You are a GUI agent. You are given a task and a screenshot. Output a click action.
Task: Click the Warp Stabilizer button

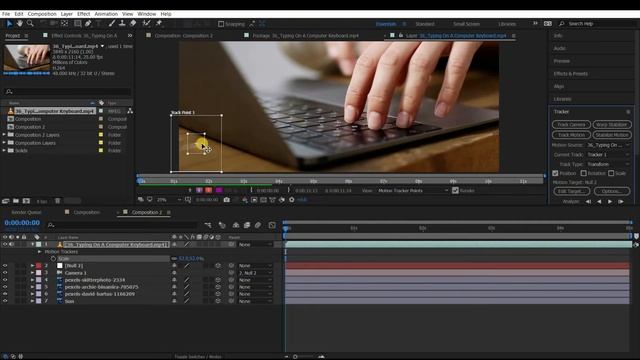(x=611, y=124)
